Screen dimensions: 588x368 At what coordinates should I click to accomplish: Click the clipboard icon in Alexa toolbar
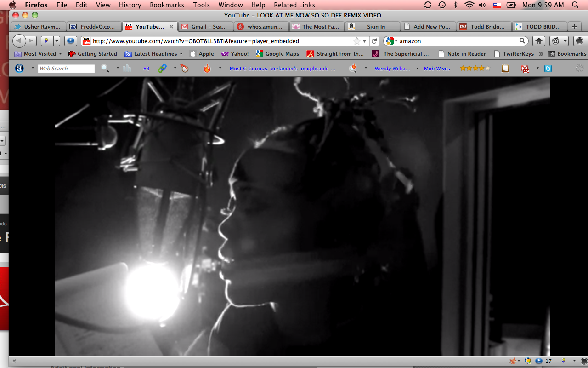pos(505,69)
